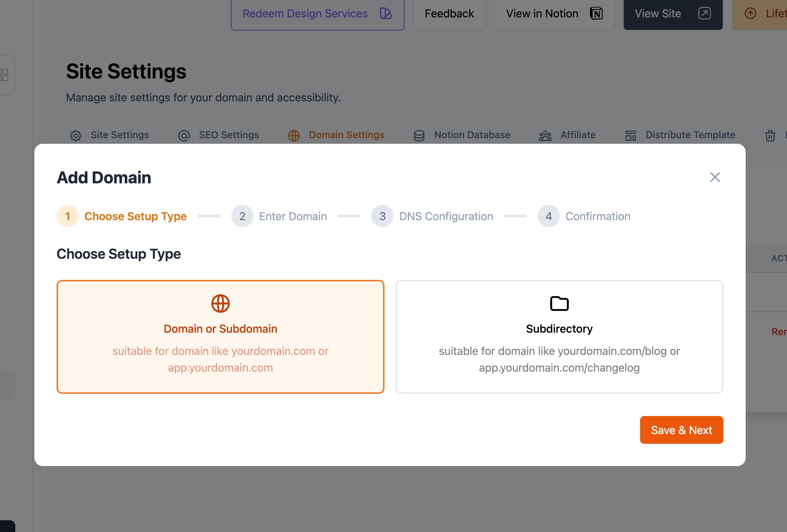Screen dimensions: 787x532
Task: Click the gear icon beside Site Settings tab
Action: pyautogui.click(x=76, y=135)
